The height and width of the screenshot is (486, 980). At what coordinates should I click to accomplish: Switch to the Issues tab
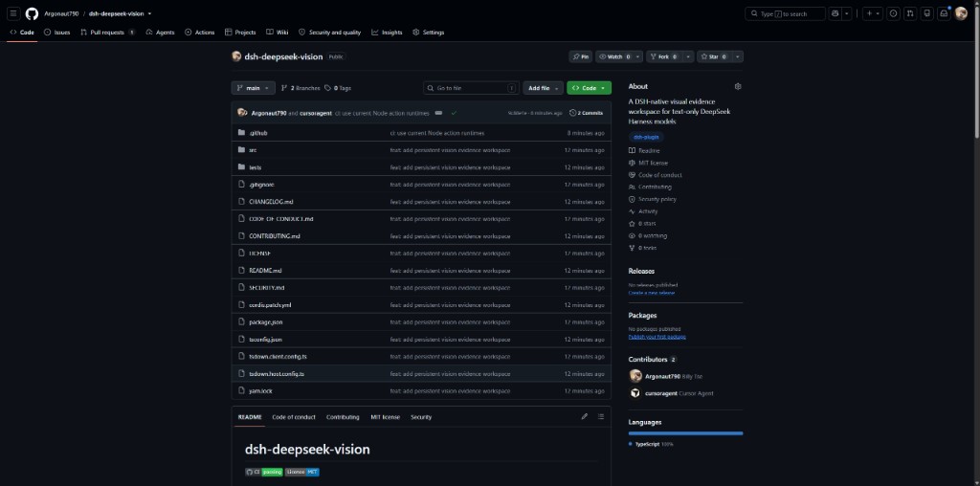[56, 33]
